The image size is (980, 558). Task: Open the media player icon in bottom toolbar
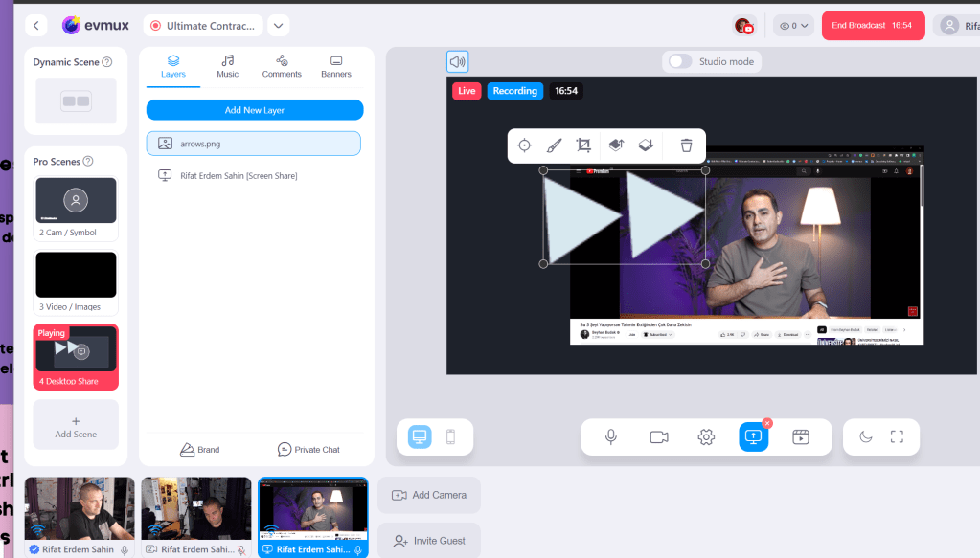pos(801,436)
